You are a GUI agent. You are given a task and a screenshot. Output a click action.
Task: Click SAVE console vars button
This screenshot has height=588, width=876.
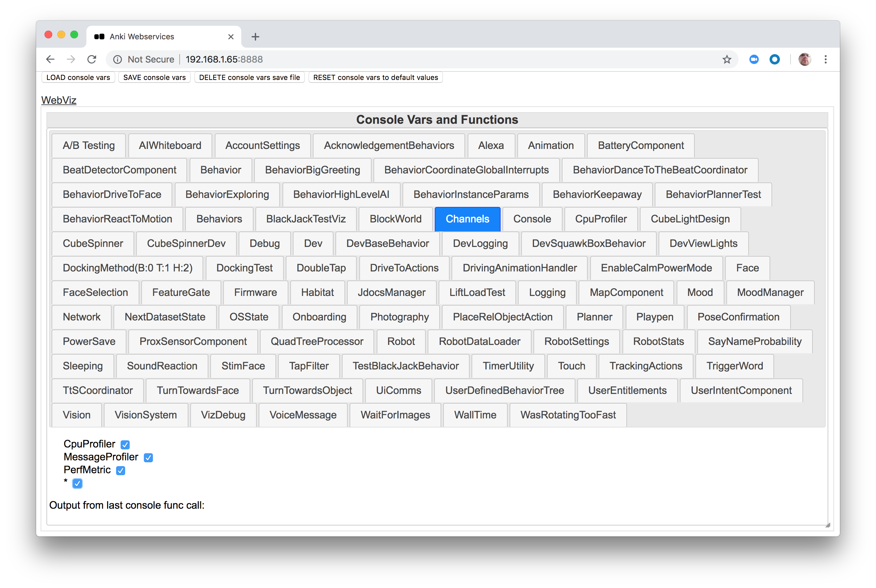(x=154, y=77)
